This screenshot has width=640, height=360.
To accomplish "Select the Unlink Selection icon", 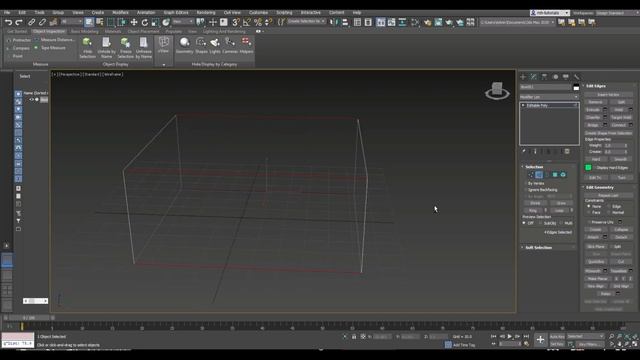I will [42, 22].
